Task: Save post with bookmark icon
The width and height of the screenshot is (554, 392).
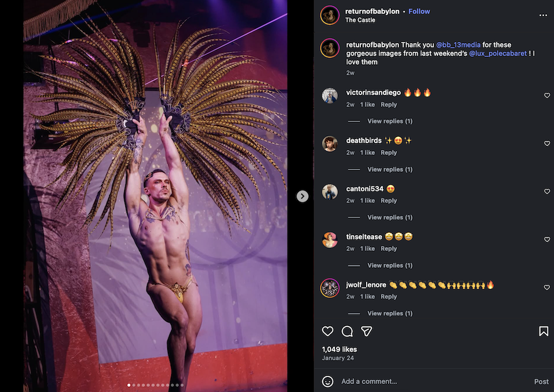Action: point(543,331)
